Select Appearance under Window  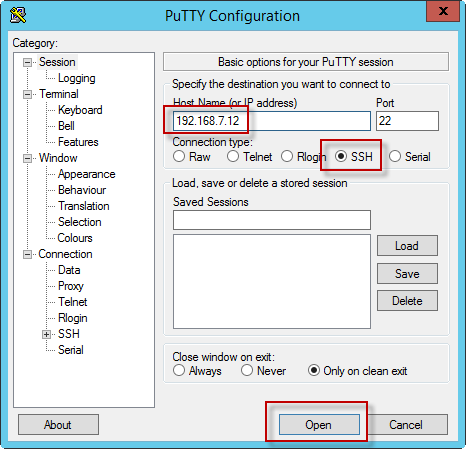pyautogui.click(x=87, y=174)
